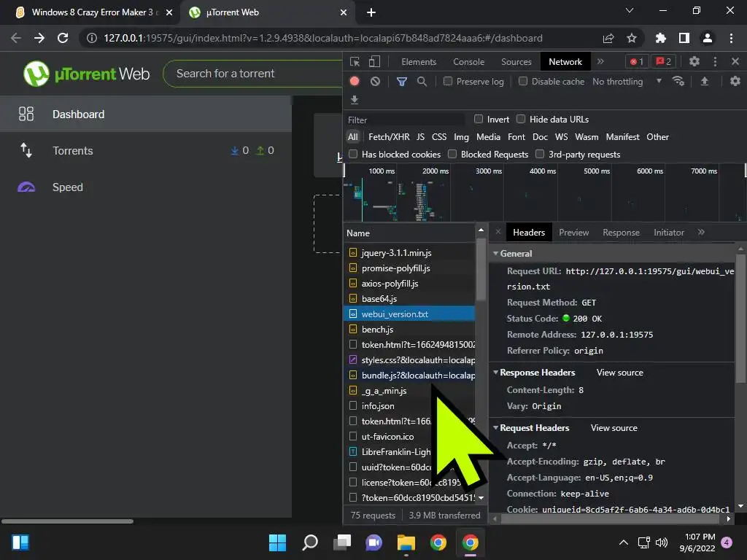Viewport: 747px width, 560px height.
Task: Click the site information icon in address bar
Action: point(92,38)
